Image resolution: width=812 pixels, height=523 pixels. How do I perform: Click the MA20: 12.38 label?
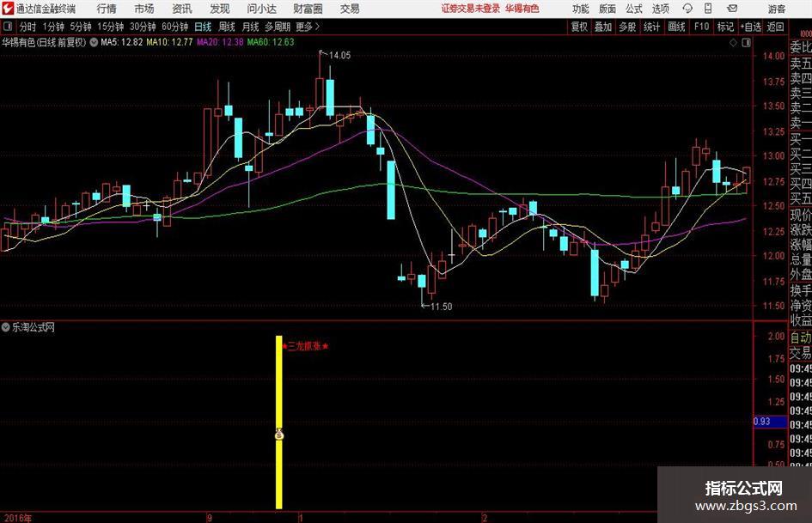point(220,42)
